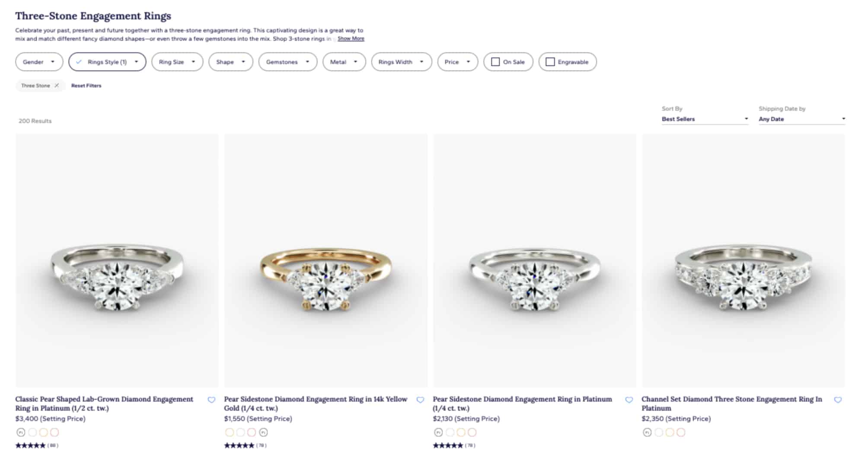The height and width of the screenshot is (469, 868).
Task: Expand the Metal filter options
Action: [344, 61]
